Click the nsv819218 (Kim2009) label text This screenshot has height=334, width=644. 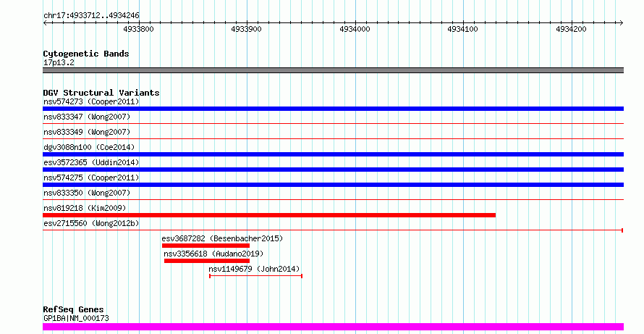[x=85, y=208]
